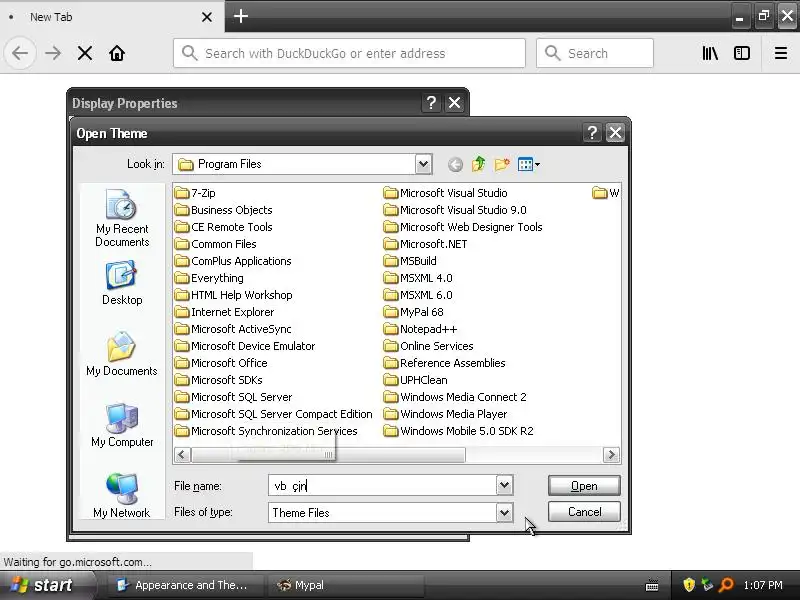The image size is (800, 600).
Task: Open My Documents place
Action: pyautogui.click(x=122, y=354)
